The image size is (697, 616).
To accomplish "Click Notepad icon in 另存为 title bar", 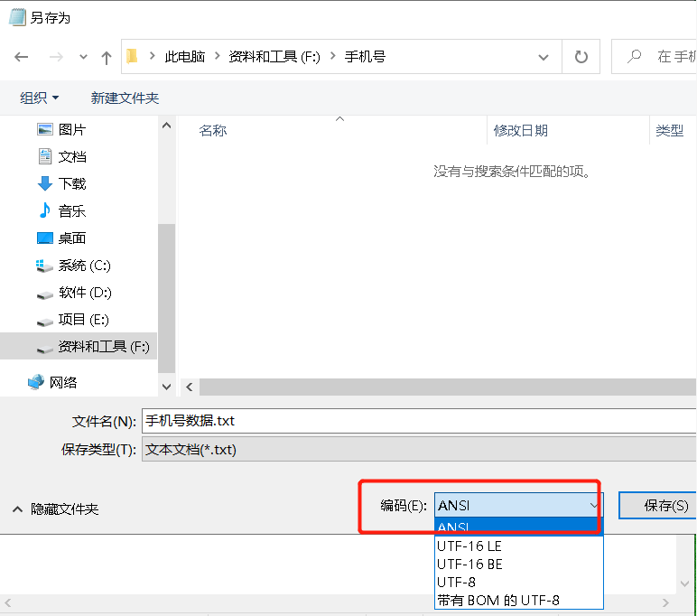I will point(18,17).
